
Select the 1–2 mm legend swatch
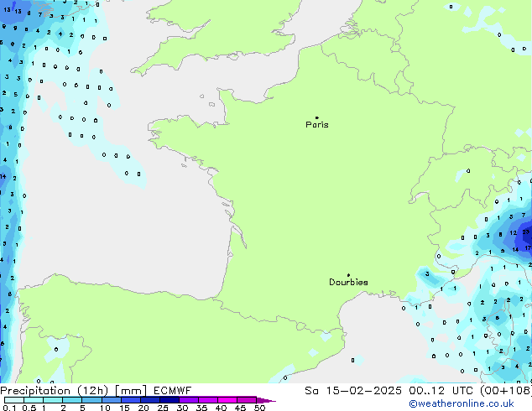tap(53, 400)
